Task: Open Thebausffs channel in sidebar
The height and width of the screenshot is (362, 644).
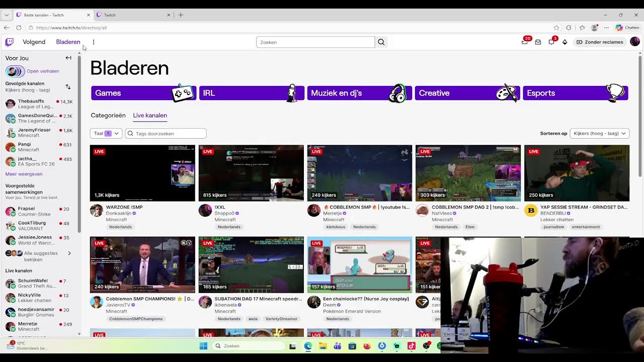Action: point(39,104)
